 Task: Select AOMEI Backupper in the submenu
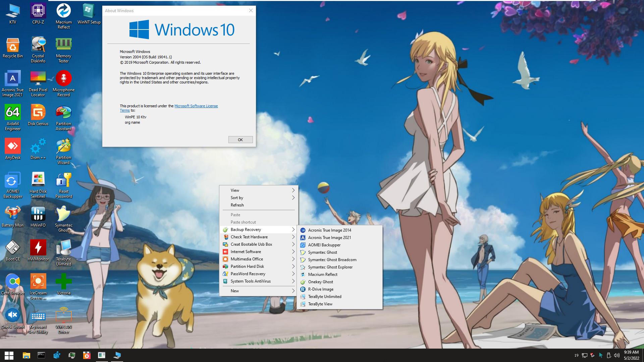340,245
